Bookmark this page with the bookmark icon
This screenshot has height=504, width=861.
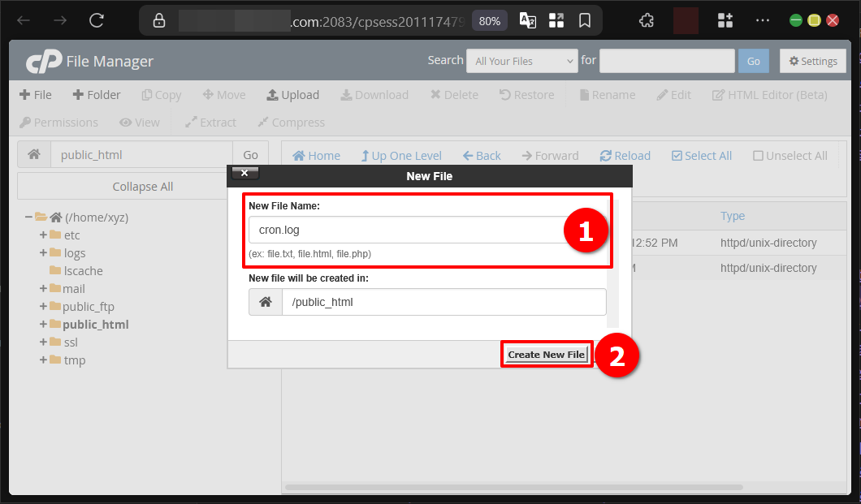[x=584, y=21]
